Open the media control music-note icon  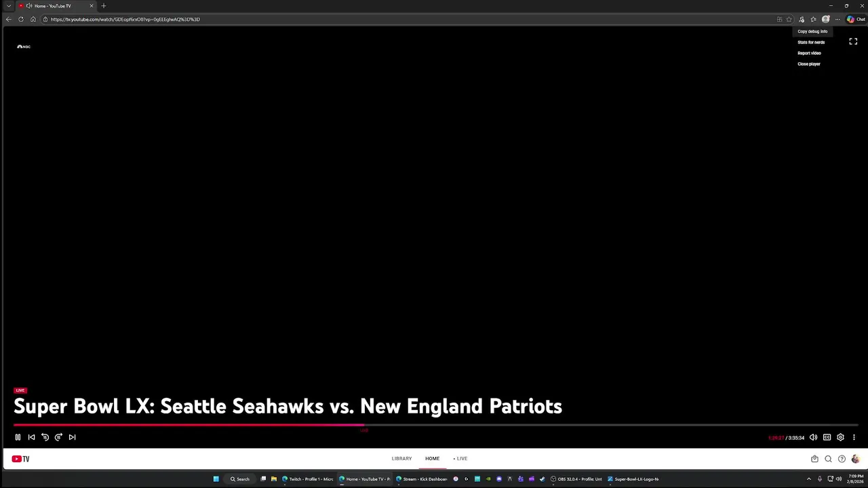[x=802, y=19]
